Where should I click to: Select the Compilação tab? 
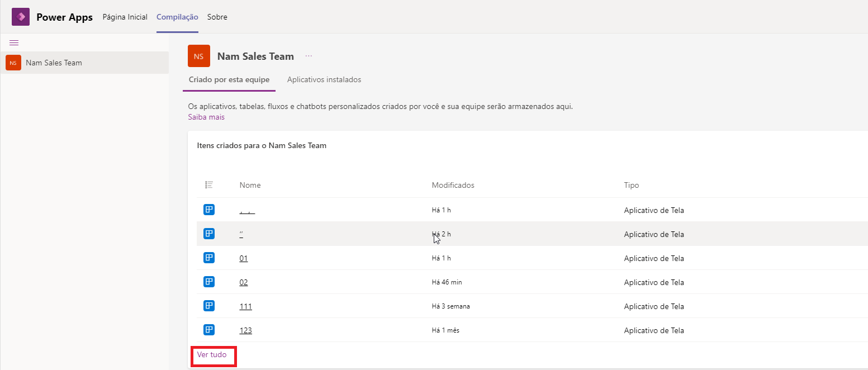tap(177, 17)
